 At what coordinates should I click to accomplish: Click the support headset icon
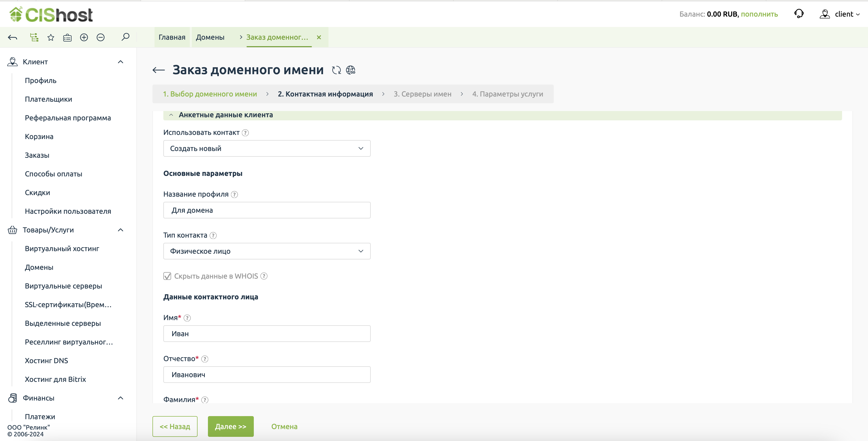[799, 14]
